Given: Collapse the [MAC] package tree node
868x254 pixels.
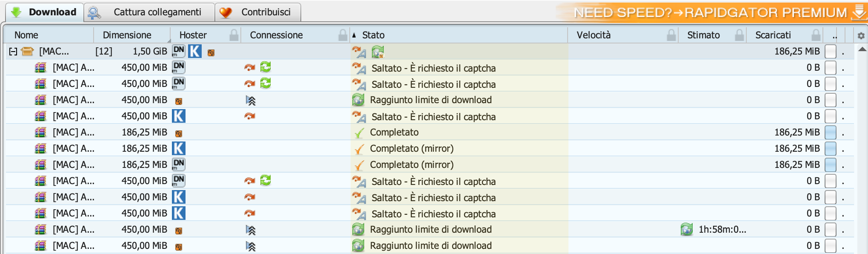Looking at the screenshot, I should pos(13,52).
